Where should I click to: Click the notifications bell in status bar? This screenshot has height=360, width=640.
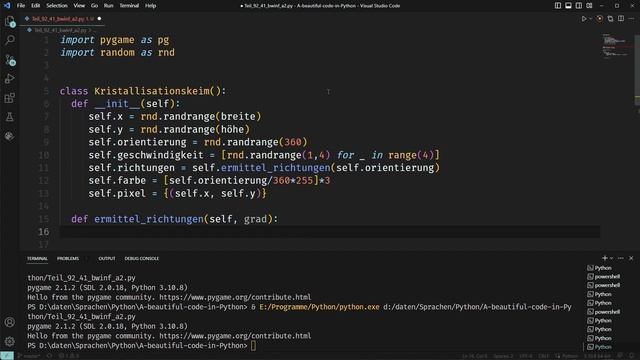[x=631, y=356]
